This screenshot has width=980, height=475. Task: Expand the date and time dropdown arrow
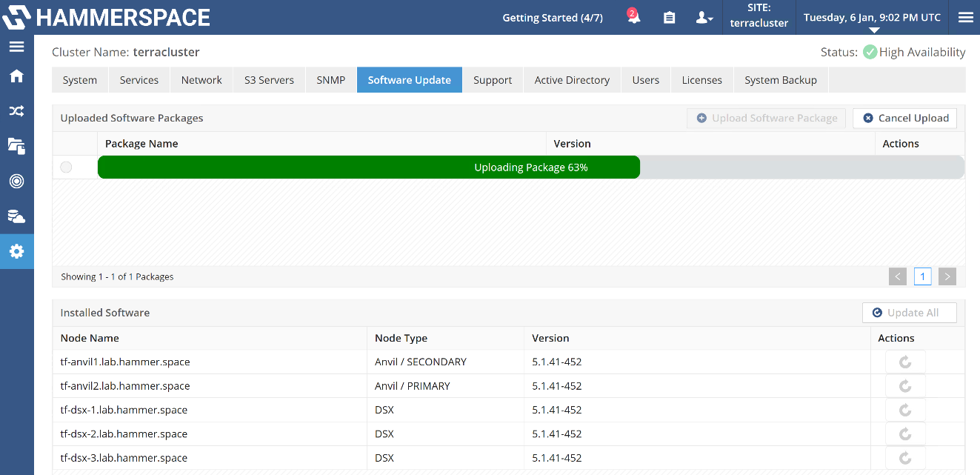pyautogui.click(x=874, y=31)
